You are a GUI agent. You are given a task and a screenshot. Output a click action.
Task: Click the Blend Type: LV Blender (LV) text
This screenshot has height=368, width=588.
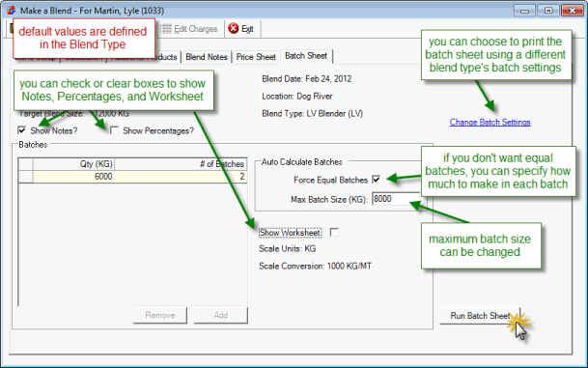(313, 114)
